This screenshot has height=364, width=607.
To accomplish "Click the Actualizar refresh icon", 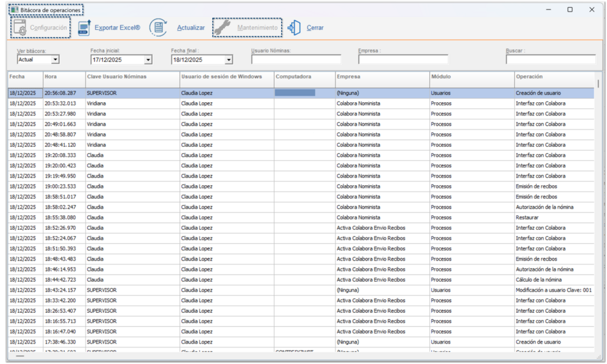I will 158,28.
